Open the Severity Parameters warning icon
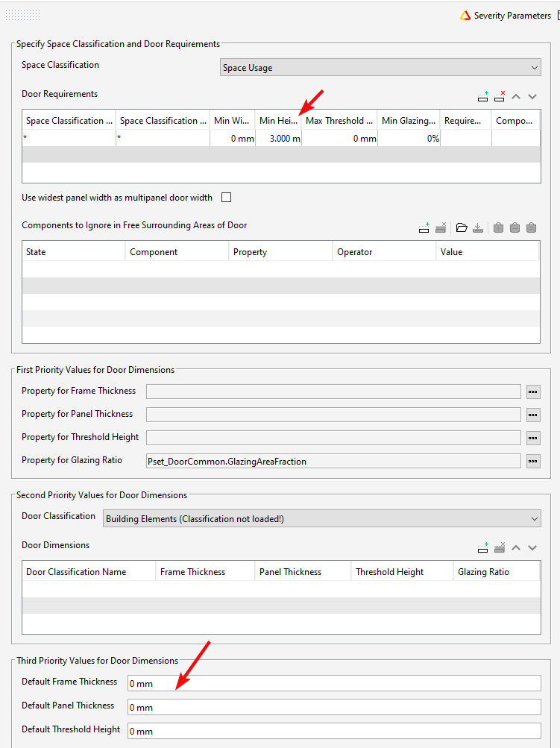Screen dimensions: 560x748 coord(465,16)
